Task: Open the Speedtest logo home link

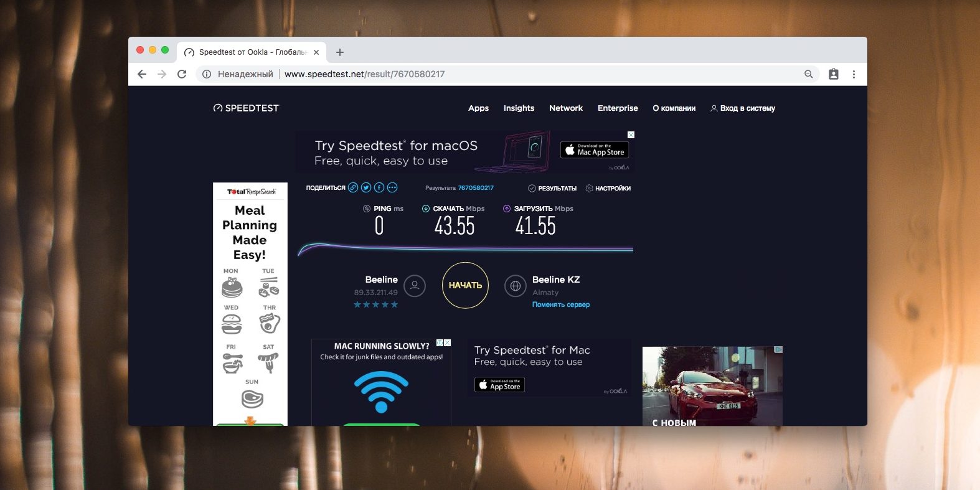Action: click(x=247, y=108)
